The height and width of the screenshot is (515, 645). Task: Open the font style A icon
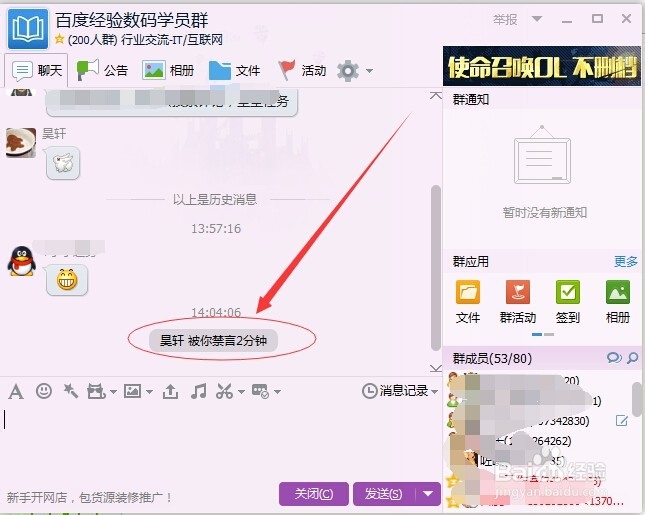pos(16,392)
